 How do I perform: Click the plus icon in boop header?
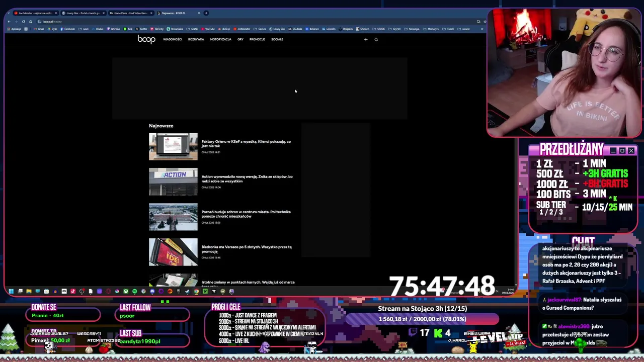click(366, 39)
